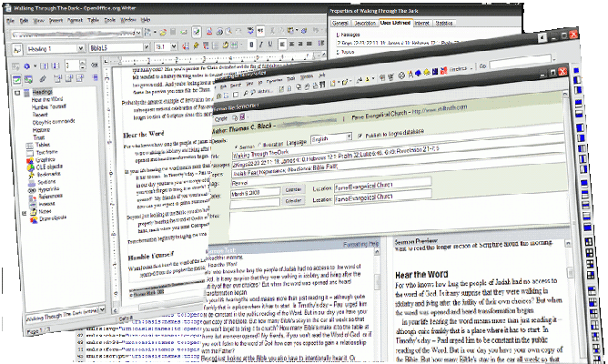Click the Export as PDF icon in Writer
The image size is (608, 364).
pos(209,32)
